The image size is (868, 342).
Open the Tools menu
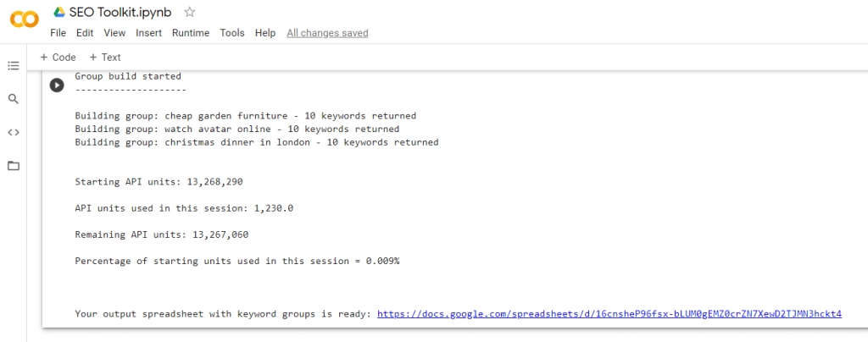click(x=232, y=33)
